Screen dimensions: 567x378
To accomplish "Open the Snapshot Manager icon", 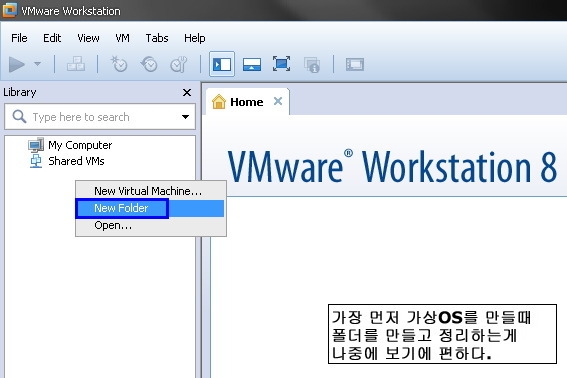I will tap(179, 64).
